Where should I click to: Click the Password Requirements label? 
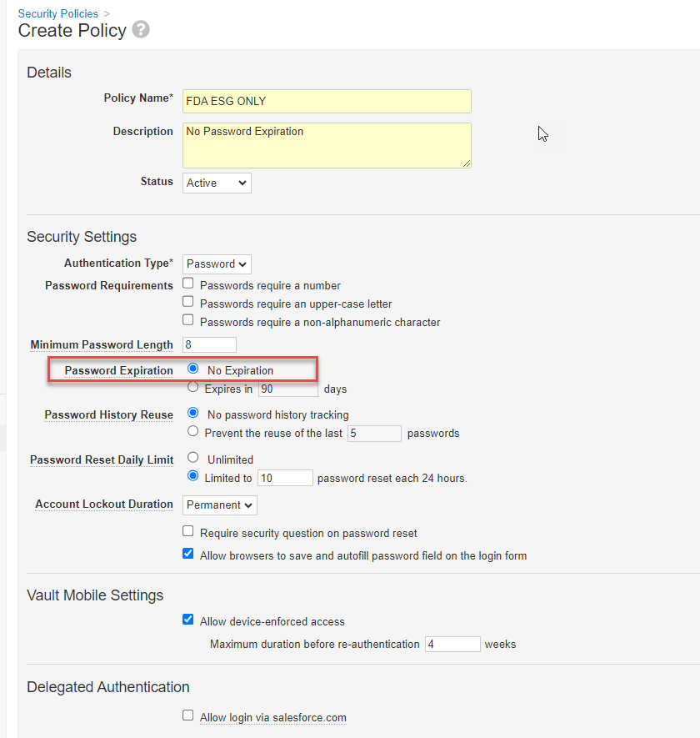click(x=109, y=286)
